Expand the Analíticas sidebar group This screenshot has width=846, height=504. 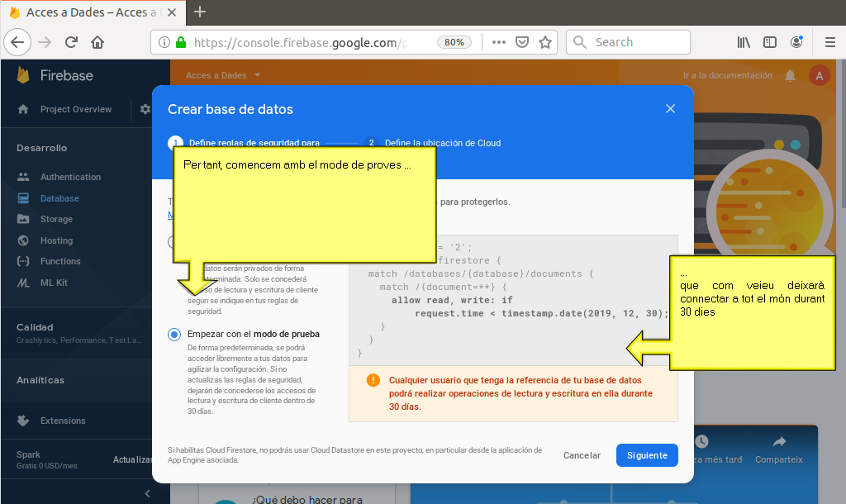[x=40, y=380]
